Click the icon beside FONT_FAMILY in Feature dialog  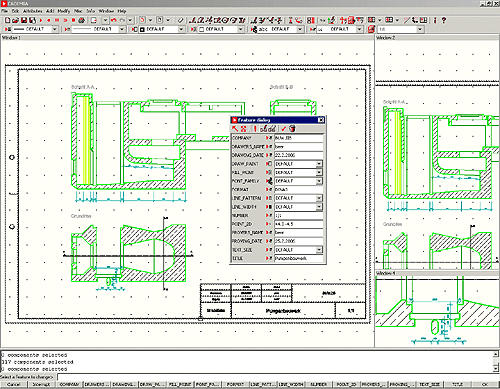[x=269, y=181]
